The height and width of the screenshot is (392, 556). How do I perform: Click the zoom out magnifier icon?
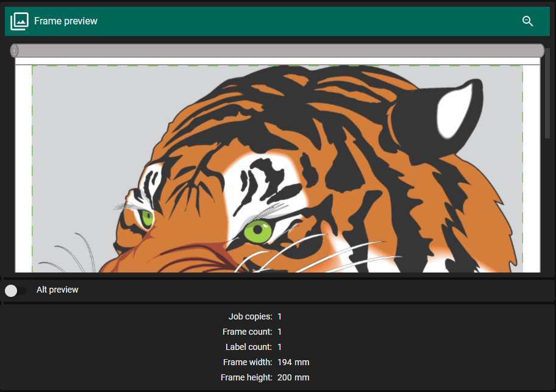pos(527,21)
